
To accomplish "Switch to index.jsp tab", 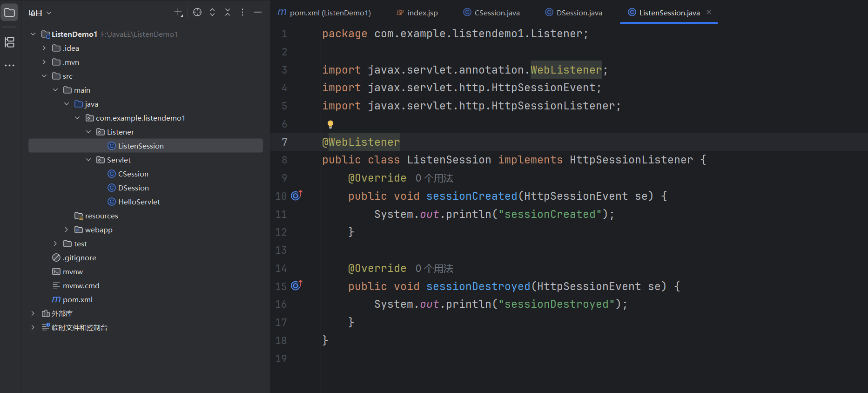I will tap(417, 13).
